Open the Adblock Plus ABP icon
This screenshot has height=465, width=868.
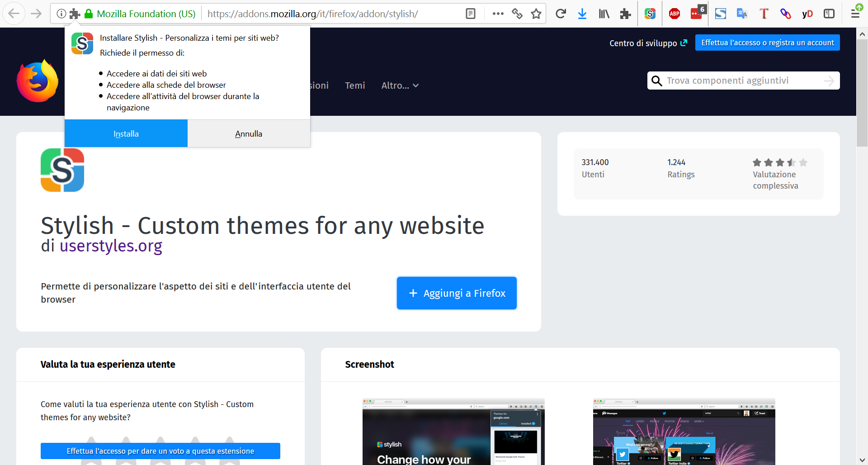[x=675, y=14]
